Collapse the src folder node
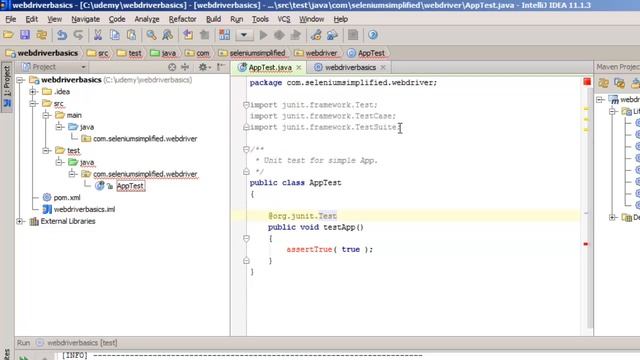This screenshot has height=360, width=640. pos(33,104)
